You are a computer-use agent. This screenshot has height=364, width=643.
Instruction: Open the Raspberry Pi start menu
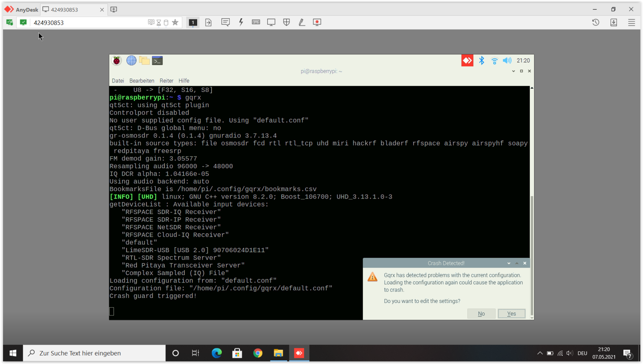coord(116,61)
